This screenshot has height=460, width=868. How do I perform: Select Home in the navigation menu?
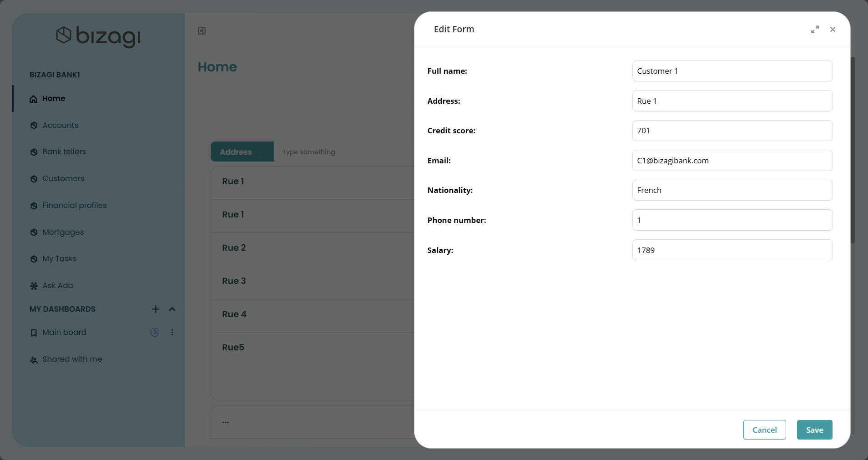pos(54,98)
